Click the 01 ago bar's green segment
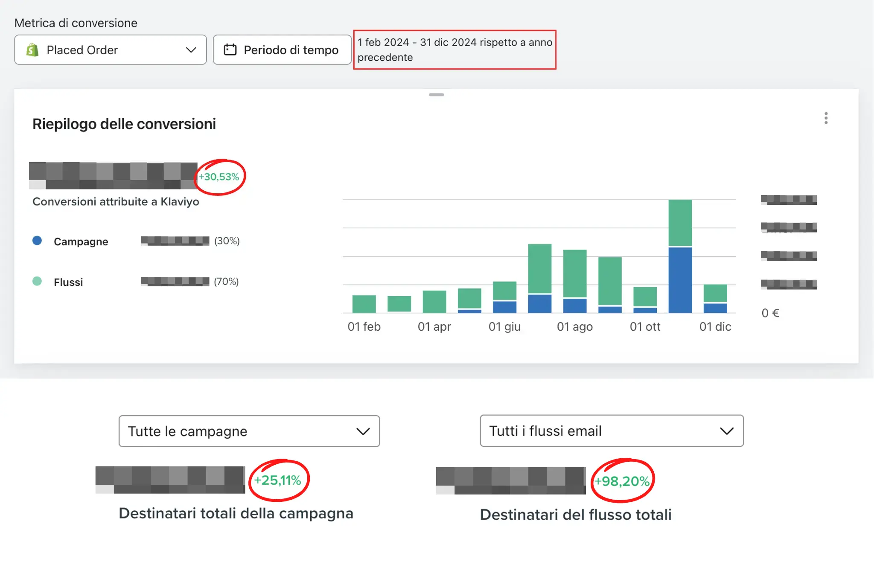 (574, 273)
